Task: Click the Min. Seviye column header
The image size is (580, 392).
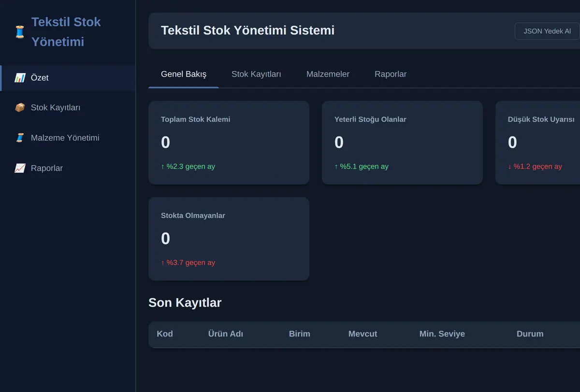Action: tap(442, 334)
